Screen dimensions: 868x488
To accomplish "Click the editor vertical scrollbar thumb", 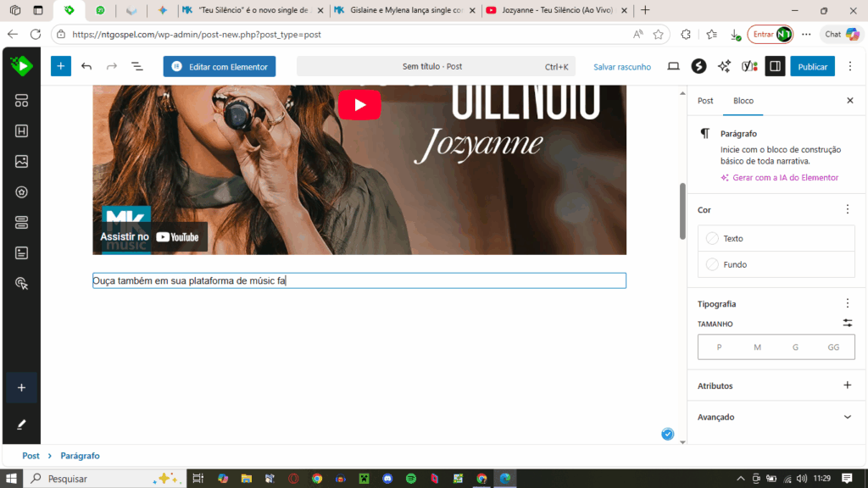I will pyautogui.click(x=682, y=211).
